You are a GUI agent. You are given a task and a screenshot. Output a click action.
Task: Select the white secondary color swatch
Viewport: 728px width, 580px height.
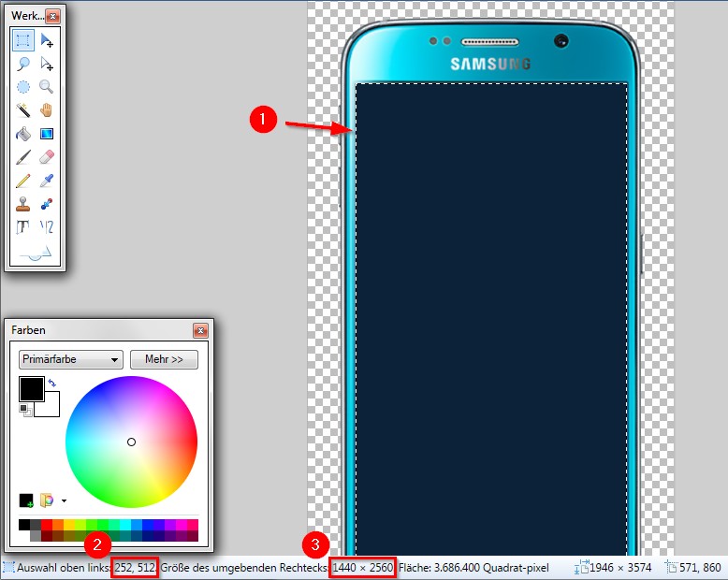pyautogui.click(x=51, y=407)
